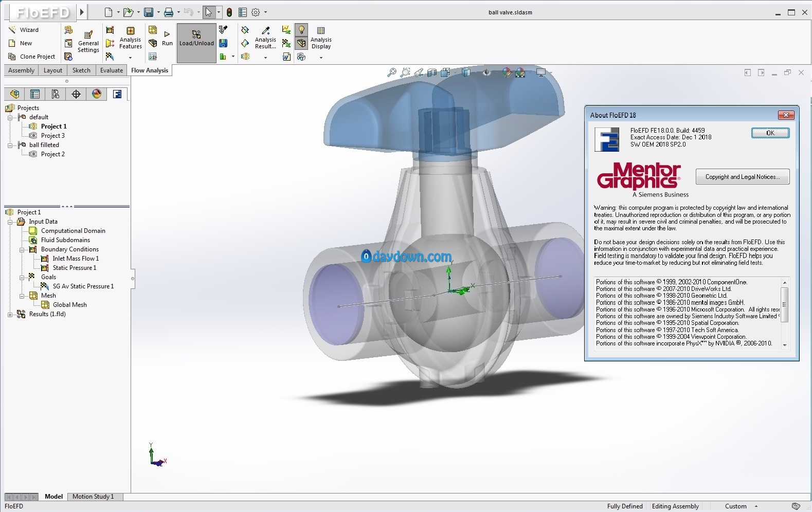Open the Analysis Results dropdown arrow
This screenshot has width=812, height=512.
pyautogui.click(x=265, y=58)
